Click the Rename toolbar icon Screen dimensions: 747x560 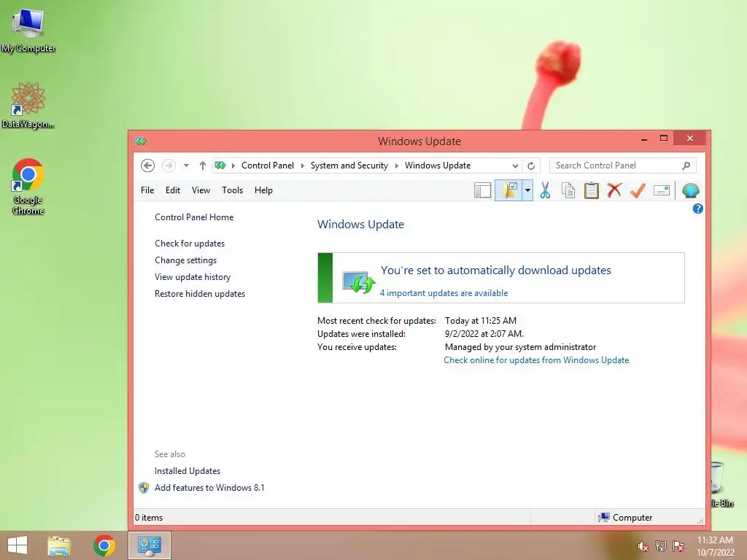pos(661,190)
